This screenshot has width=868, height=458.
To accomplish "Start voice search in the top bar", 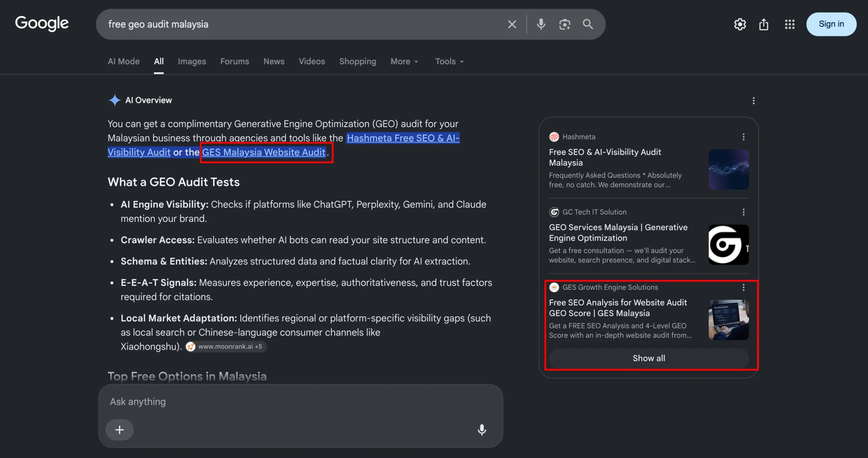I will pyautogui.click(x=541, y=24).
